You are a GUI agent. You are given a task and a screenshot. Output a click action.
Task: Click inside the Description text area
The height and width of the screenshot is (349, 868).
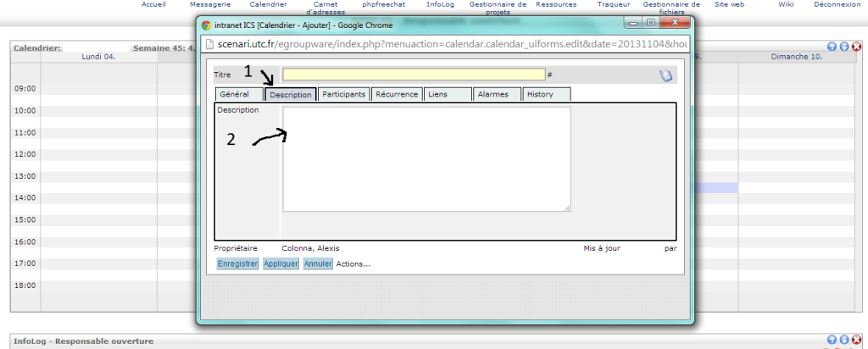coord(427,158)
